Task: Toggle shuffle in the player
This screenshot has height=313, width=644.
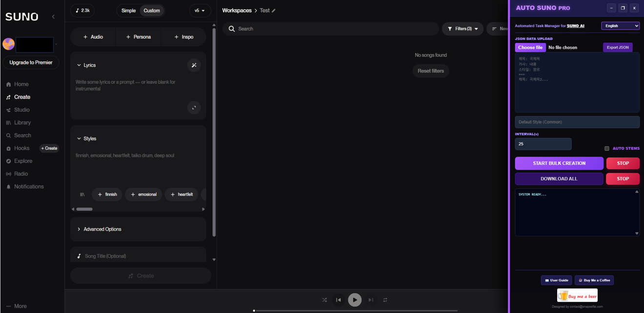Action: [324, 300]
